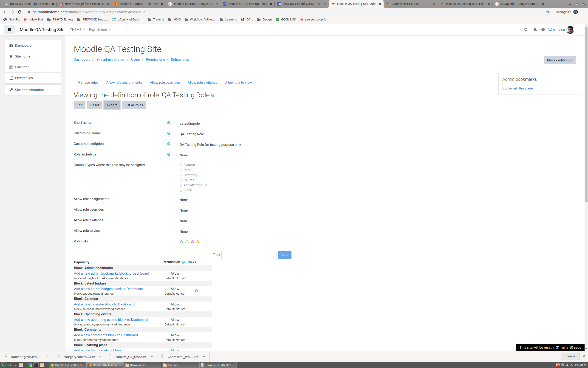Screen dimensions: 588x368
Task: Switch to Allow role switches tab
Action: click(202, 83)
